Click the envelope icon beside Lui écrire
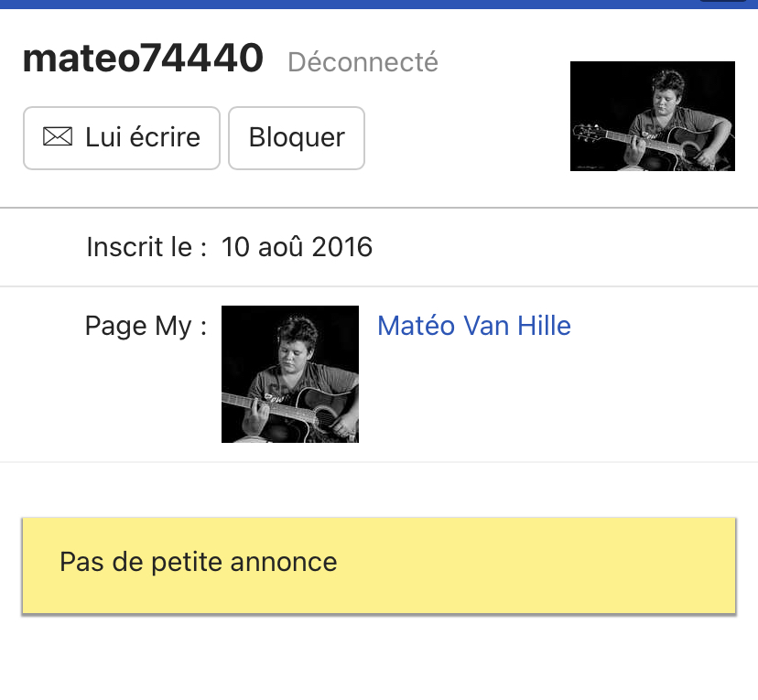The height and width of the screenshot is (700, 758). pos(58,136)
